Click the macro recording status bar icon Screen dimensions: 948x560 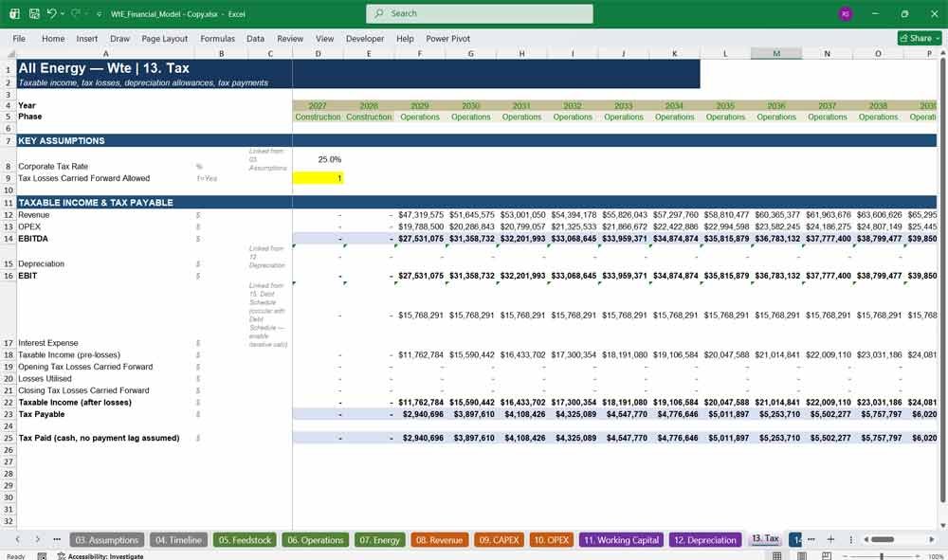click(42, 556)
